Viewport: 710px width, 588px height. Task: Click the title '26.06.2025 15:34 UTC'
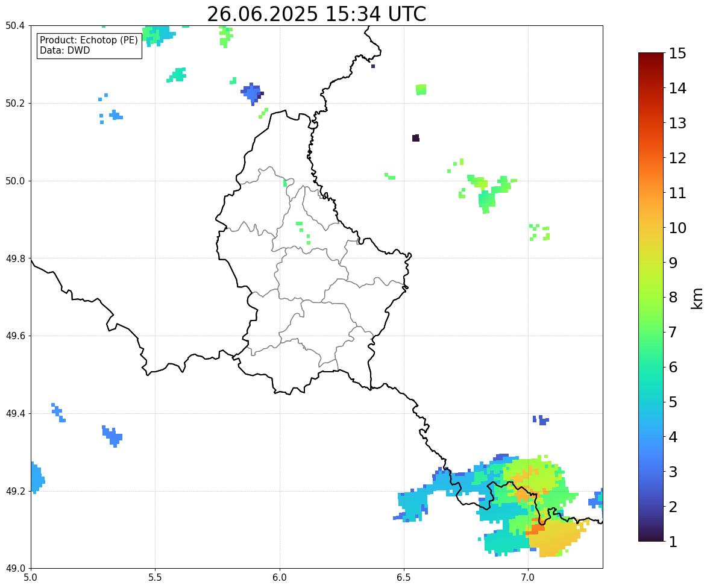tap(316, 14)
